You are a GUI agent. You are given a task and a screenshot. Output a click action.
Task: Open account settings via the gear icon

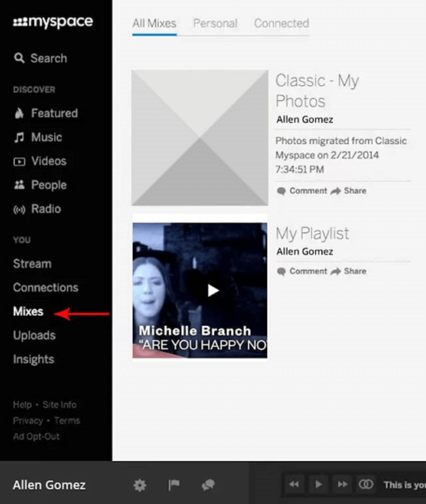(x=140, y=484)
